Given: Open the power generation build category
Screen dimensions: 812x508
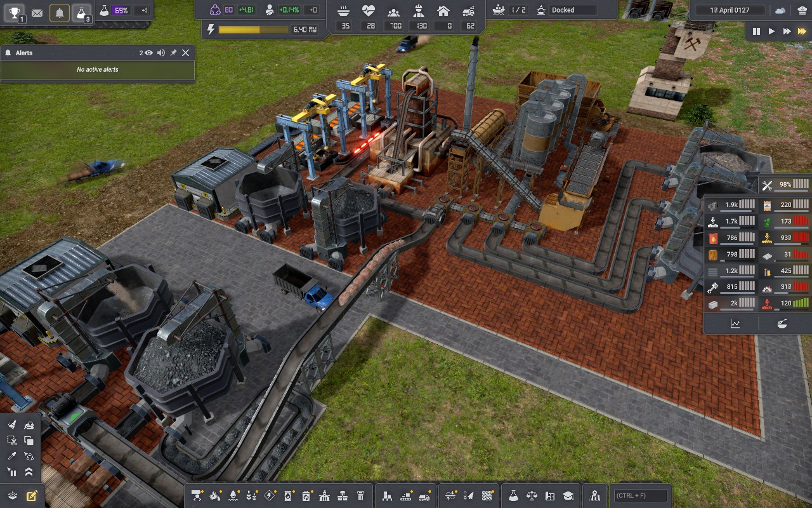Looking at the screenshot, I should tap(270, 495).
